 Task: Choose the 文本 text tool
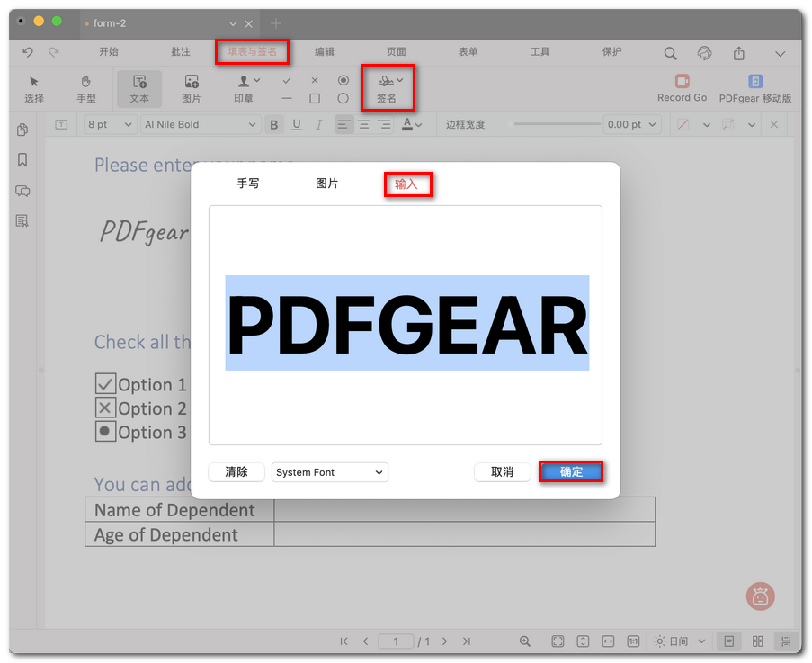click(139, 89)
